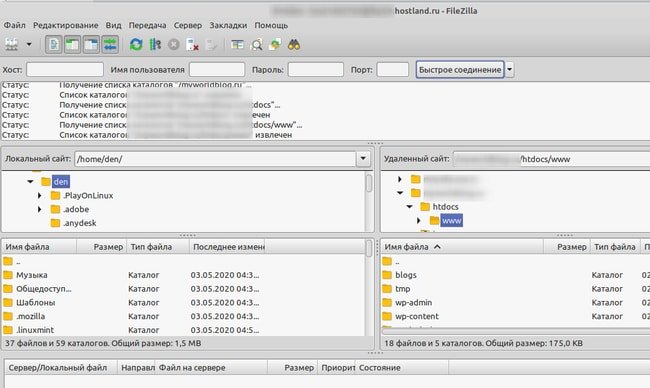Select den folder in local tree

coord(61,182)
